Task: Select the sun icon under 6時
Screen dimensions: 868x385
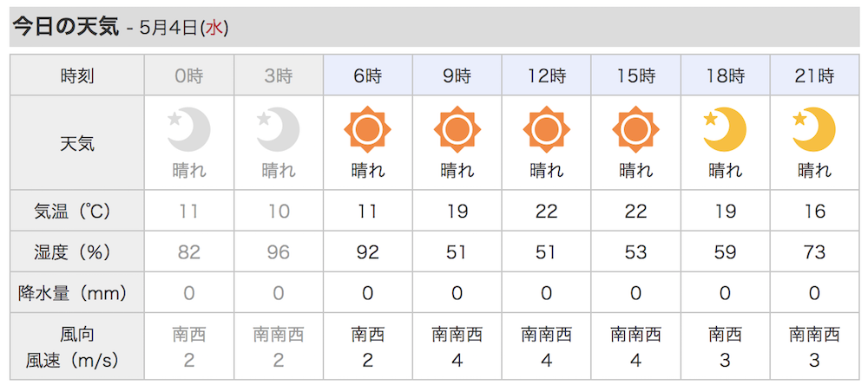Action: [367, 130]
